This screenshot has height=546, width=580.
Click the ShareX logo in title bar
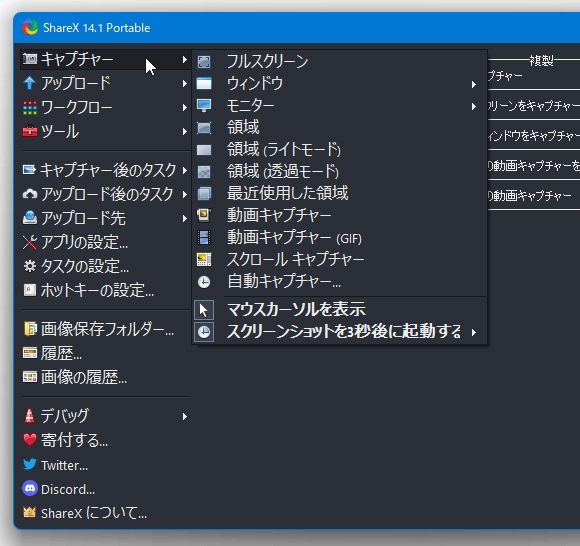coord(30,27)
